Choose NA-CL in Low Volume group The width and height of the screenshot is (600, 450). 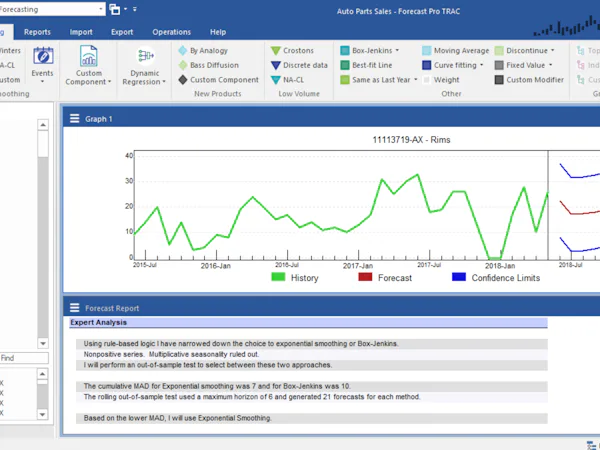[x=287, y=80]
